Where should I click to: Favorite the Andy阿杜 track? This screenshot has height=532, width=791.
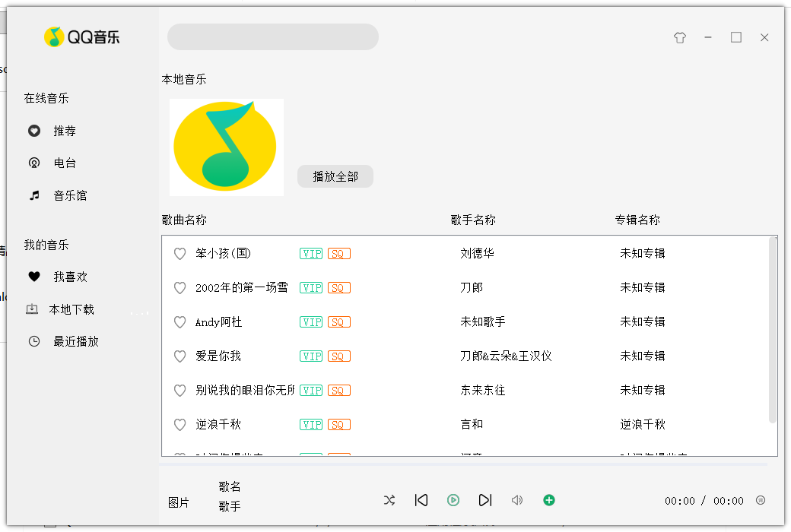(179, 322)
